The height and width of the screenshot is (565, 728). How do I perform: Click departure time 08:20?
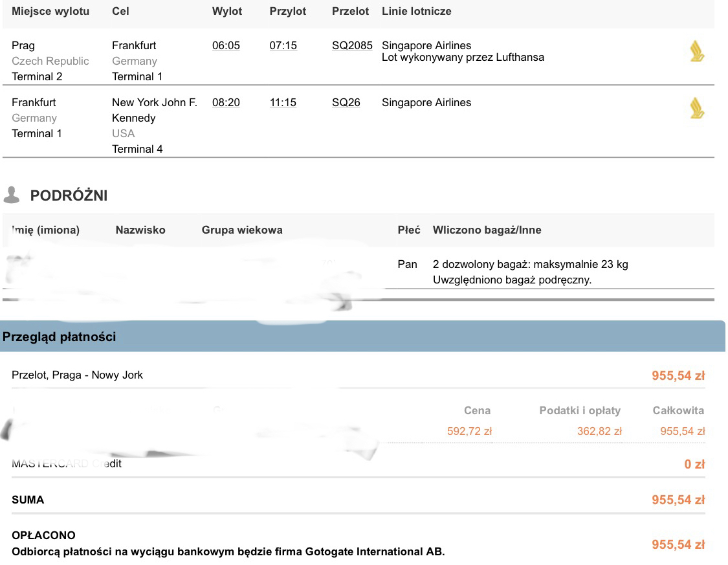point(226,103)
